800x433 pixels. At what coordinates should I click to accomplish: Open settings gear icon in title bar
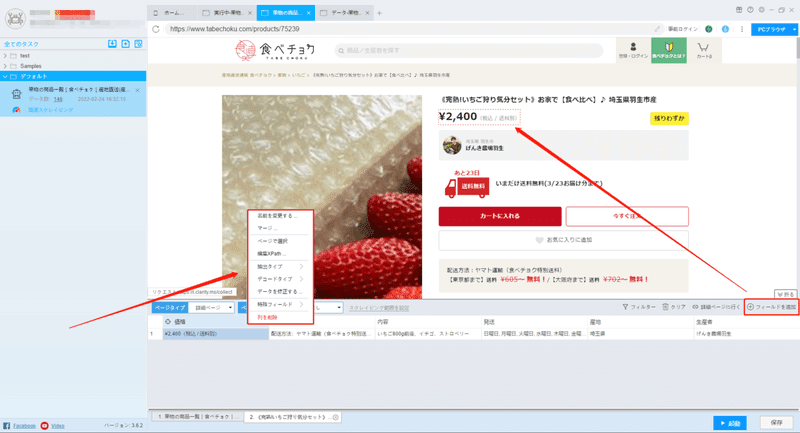[x=761, y=10]
